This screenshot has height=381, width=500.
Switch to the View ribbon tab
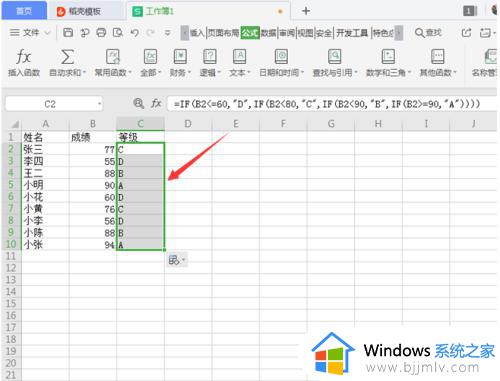click(305, 33)
